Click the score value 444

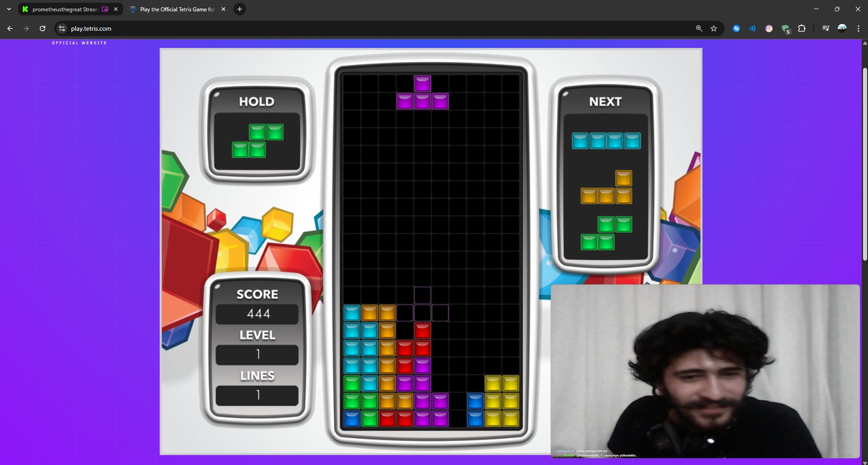tap(258, 313)
